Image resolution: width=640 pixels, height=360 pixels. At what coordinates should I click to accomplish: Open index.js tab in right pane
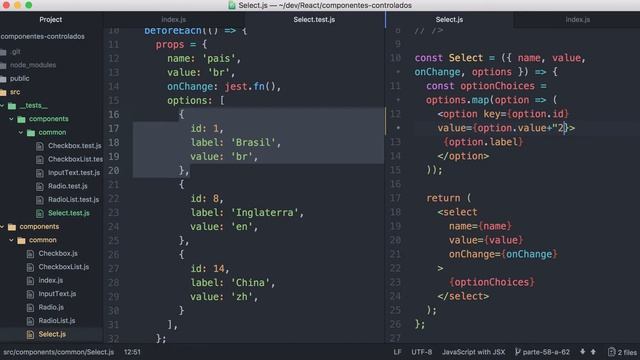[x=578, y=20]
